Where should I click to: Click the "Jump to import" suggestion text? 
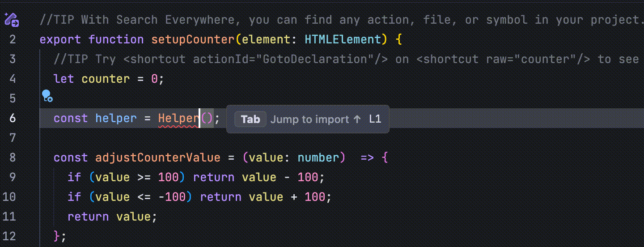(x=309, y=119)
